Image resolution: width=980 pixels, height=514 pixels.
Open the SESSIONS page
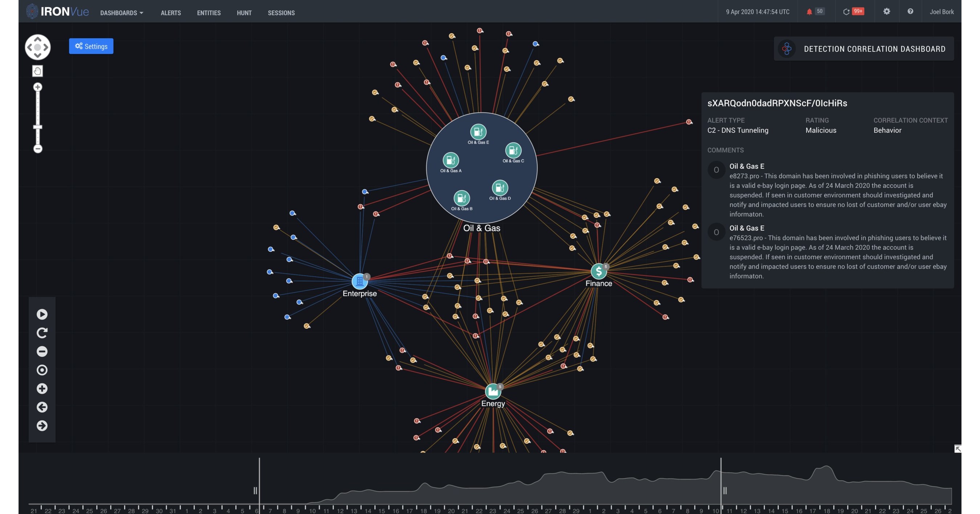(x=281, y=13)
